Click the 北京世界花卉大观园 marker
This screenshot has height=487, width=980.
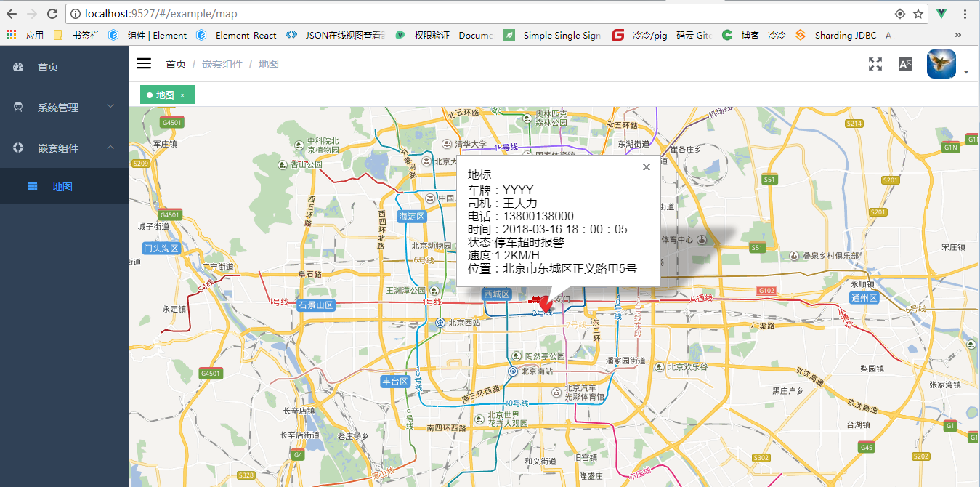[x=479, y=419]
